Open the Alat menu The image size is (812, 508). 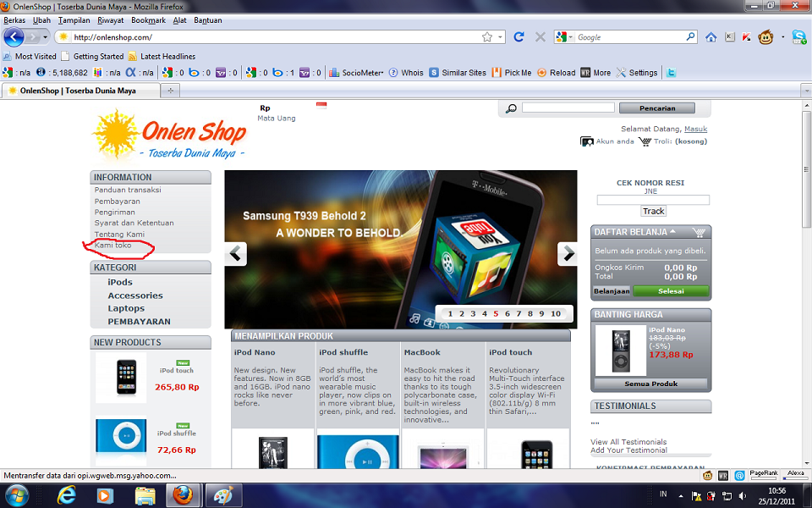click(179, 20)
